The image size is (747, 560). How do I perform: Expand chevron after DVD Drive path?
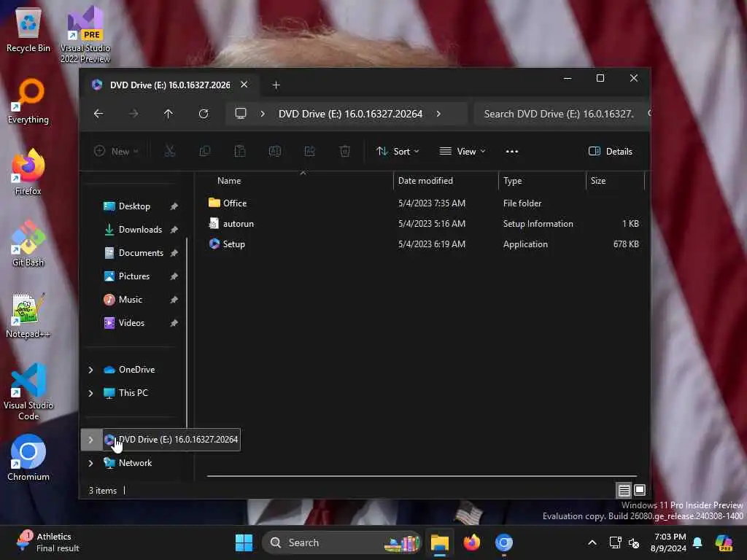[x=438, y=114]
